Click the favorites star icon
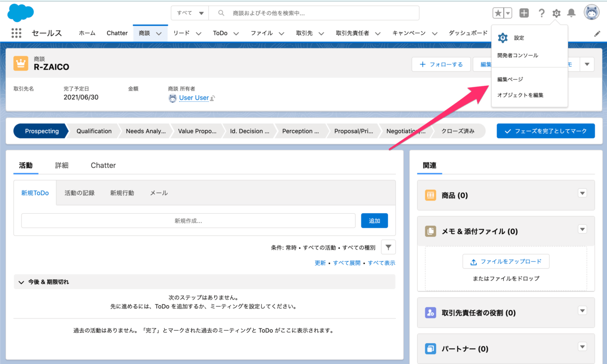Viewport: 607px width, 364px height. [x=498, y=13]
